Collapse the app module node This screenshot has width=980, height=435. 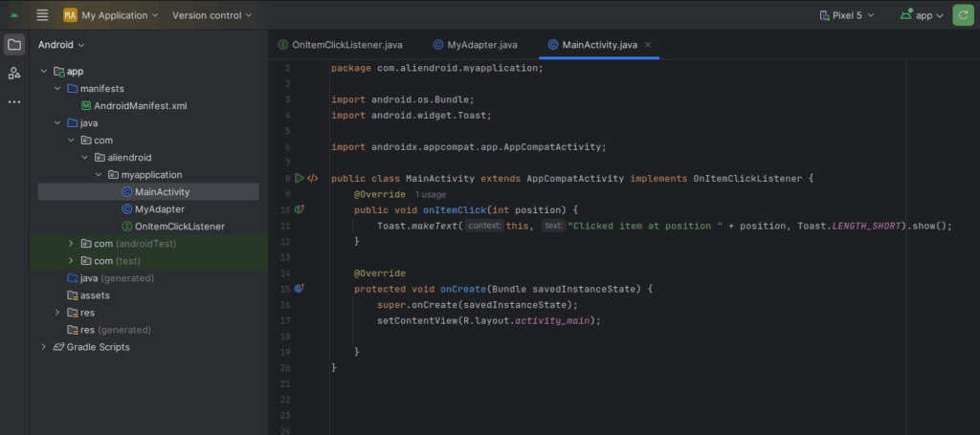click(44, 71)
